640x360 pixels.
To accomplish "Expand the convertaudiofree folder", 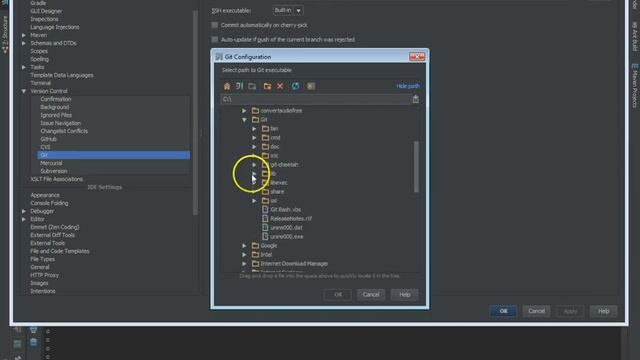I will click(x=244, y=111).
